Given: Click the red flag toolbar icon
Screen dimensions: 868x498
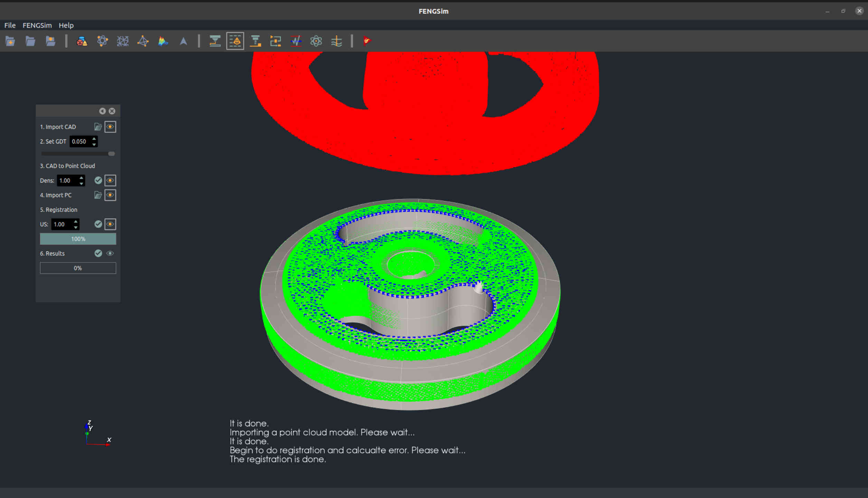Looking at the screenshot, I should point(367,41).
